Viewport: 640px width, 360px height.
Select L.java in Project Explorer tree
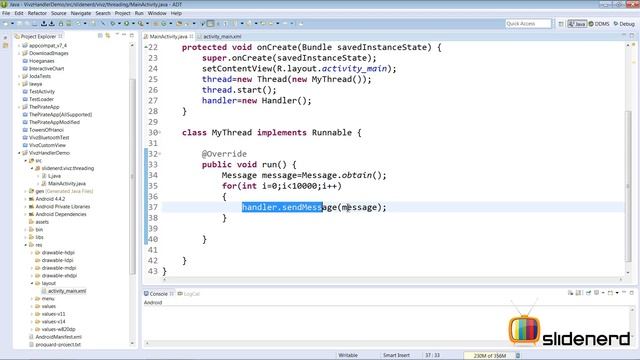click(x=54, y=176)
